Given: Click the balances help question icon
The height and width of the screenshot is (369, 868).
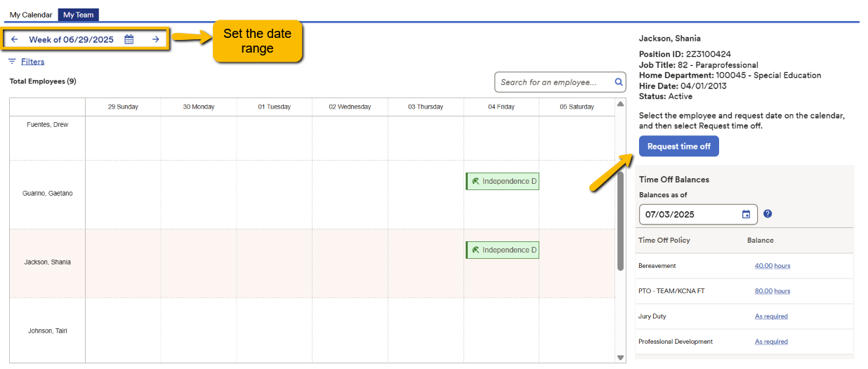Looking at the screenshot, I should pyautogui.click(x=768, y=214).
